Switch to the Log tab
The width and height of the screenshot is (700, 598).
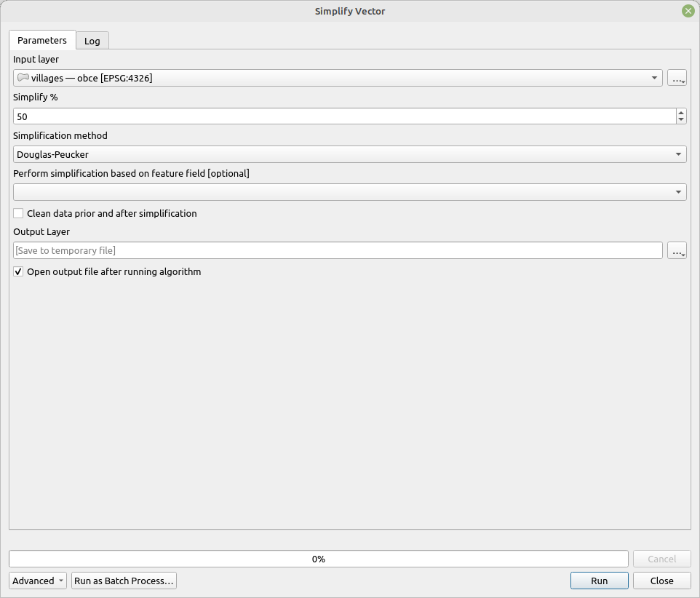pos(92,41)
